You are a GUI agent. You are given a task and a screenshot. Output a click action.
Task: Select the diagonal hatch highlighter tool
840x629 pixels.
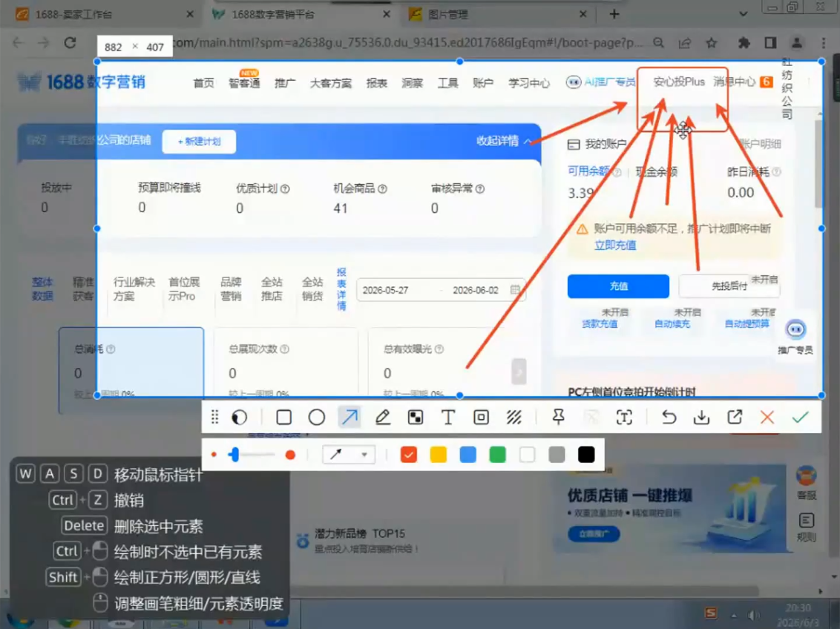(514, 417)
